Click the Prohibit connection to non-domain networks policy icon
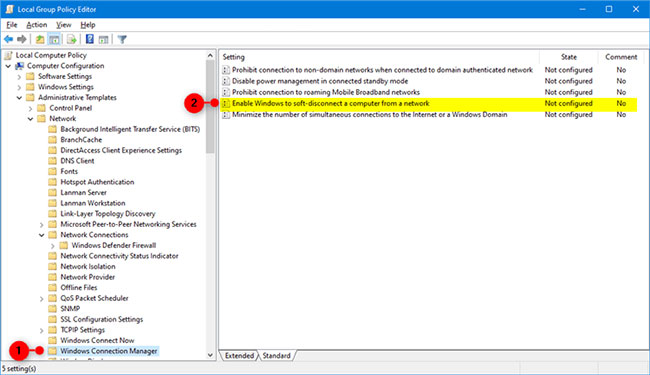 [x=226, y=70]
